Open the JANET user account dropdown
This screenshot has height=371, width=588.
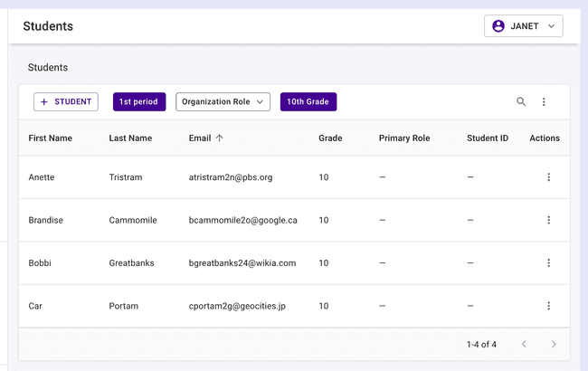tap(524, 26)
